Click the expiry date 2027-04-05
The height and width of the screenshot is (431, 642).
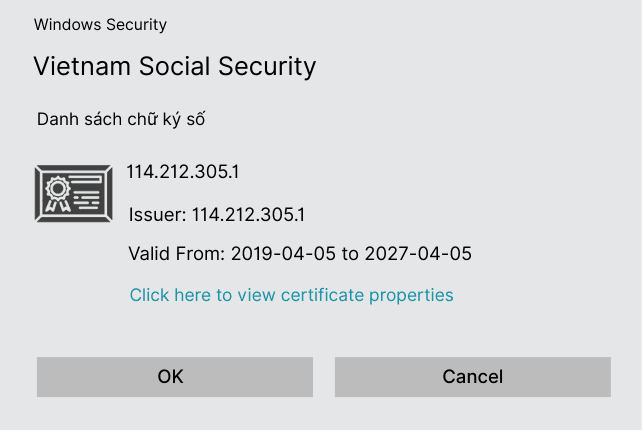418,254
